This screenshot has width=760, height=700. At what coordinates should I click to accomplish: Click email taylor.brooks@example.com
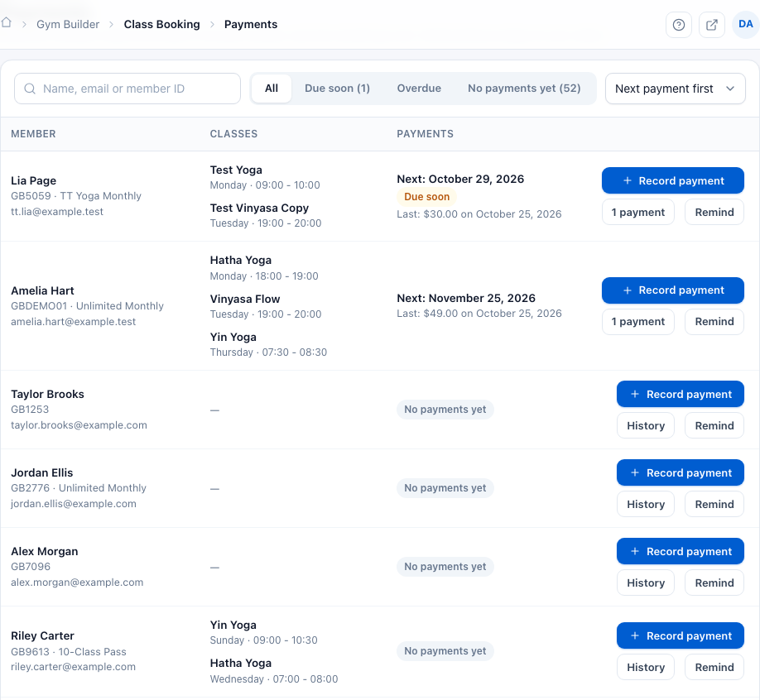(79, 425)
